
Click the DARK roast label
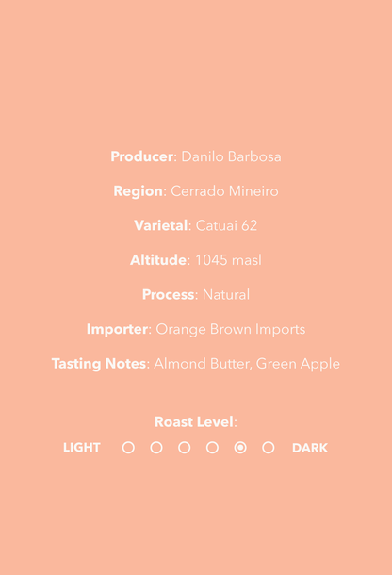[310, 448]
